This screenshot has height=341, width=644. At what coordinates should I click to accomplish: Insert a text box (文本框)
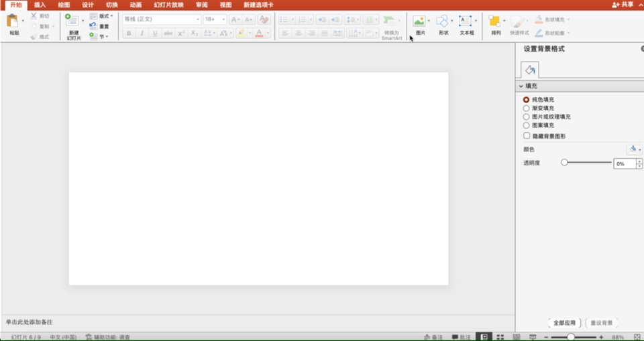[466, 21]
